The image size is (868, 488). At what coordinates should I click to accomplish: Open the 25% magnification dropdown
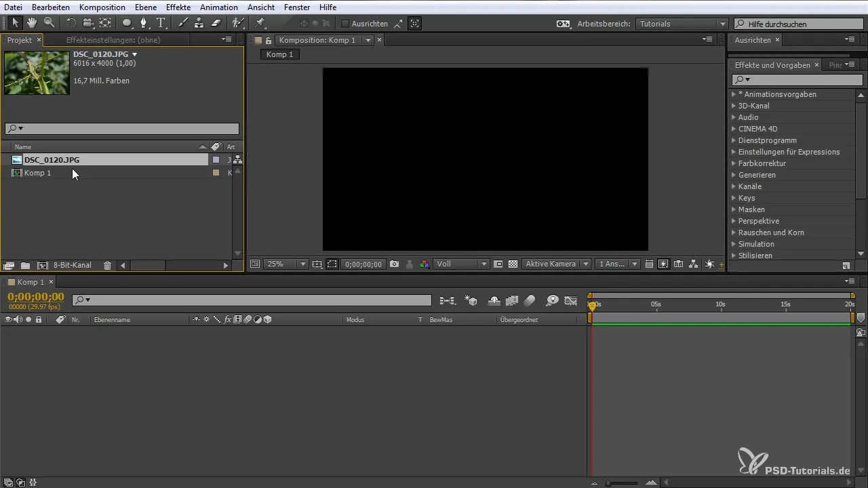[x=285, y=264]
